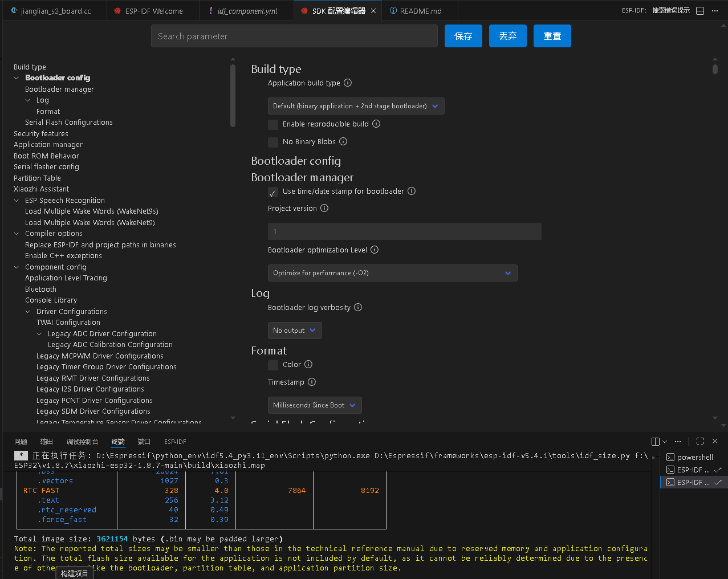Select Boot ROM Behavior tree item

point(46,156)
